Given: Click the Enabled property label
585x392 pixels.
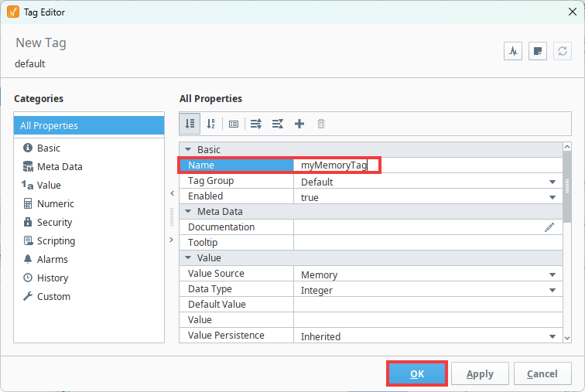Looking at the screenshot, I should (x=205, y=196).
